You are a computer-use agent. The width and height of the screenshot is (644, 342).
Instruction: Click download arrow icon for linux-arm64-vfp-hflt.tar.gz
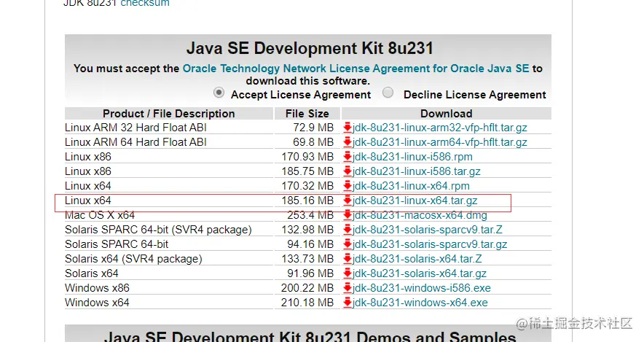pos(347,142)
